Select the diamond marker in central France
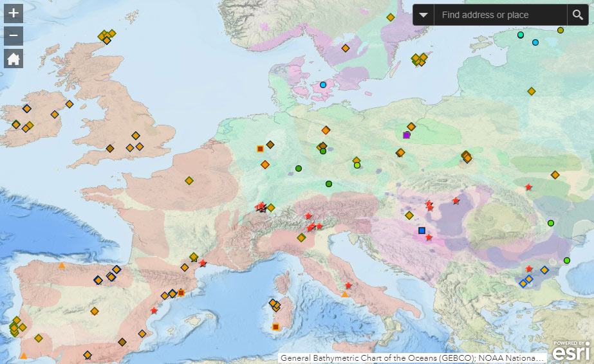 point(189,181)
